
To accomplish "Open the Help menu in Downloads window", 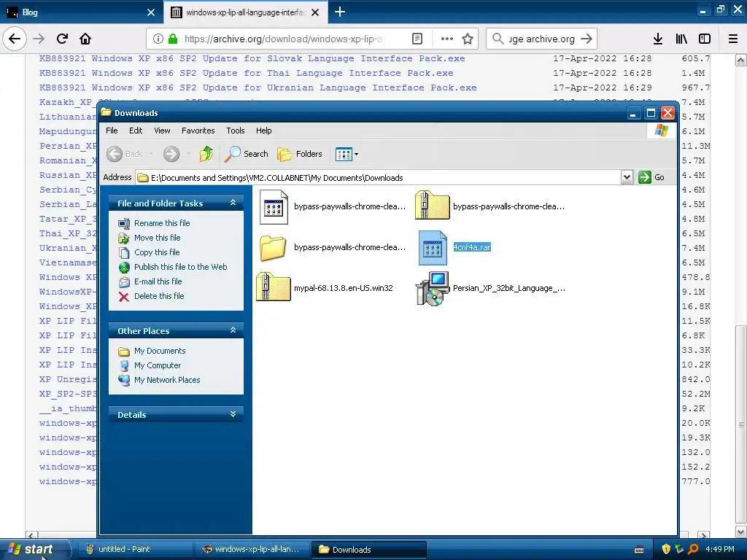I will pyautogui.click(x=263, y=131).
